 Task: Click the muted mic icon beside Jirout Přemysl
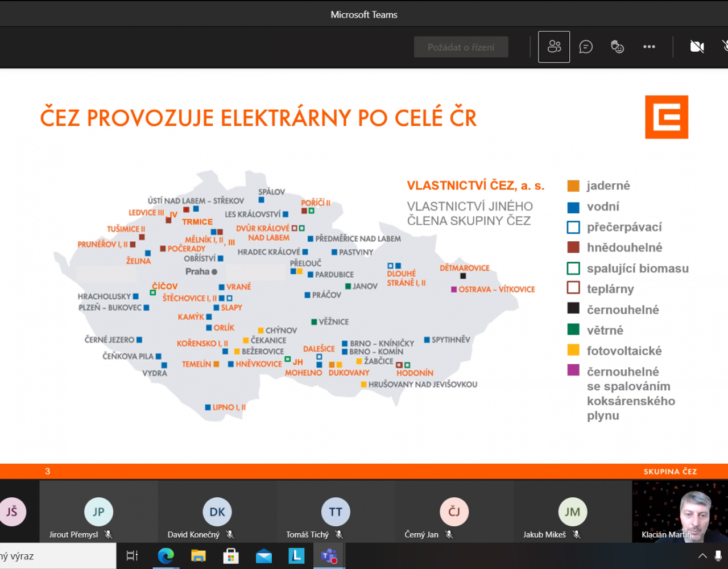click(108, 535)
